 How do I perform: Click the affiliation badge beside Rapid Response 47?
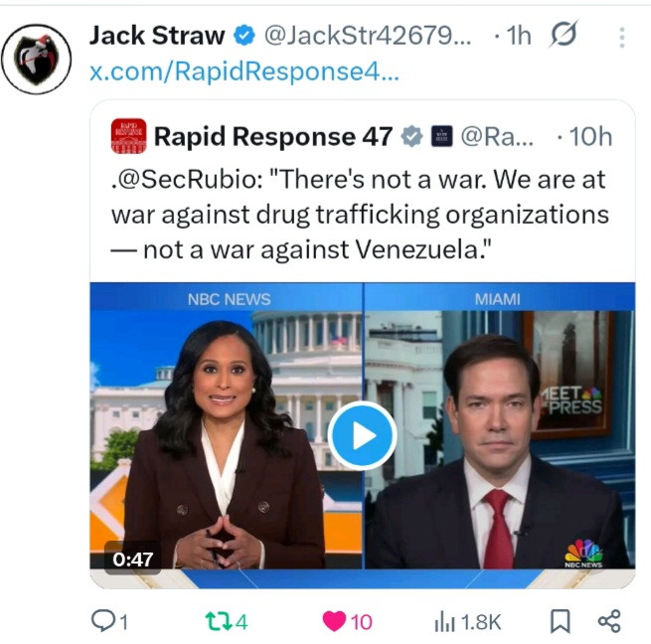click(x=441, y=136)
